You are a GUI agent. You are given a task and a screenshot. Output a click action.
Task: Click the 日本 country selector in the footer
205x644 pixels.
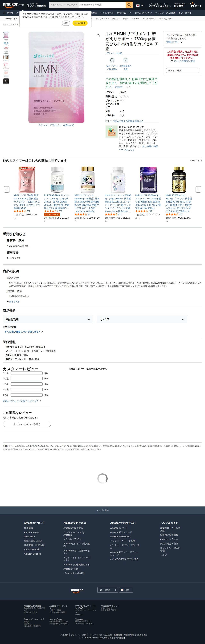point(126,590)
